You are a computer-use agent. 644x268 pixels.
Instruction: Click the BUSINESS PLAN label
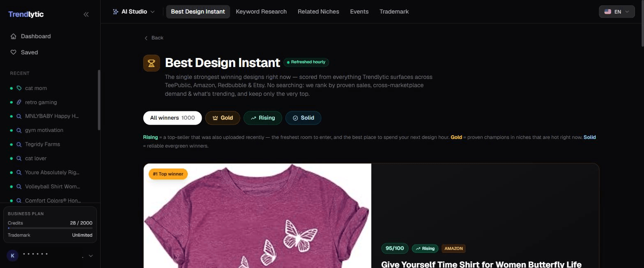pos(25,214)
